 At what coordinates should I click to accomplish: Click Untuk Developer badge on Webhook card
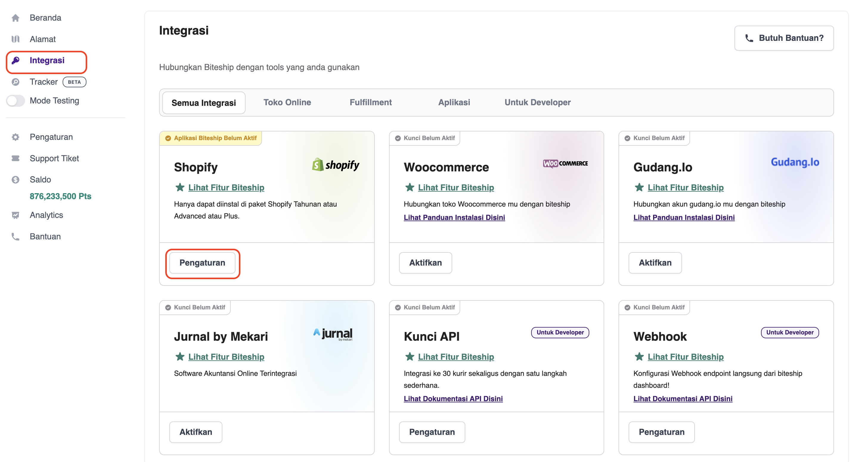pos(790,332)
